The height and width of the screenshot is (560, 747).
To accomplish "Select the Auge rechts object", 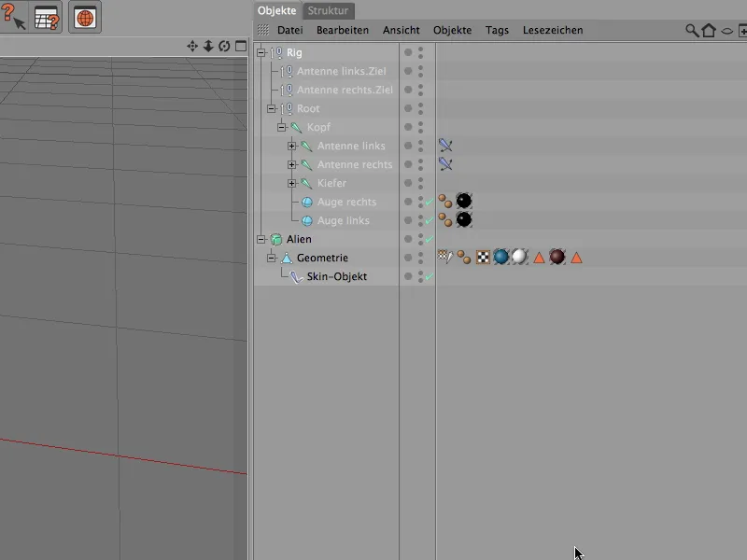I will click(346, 202).
